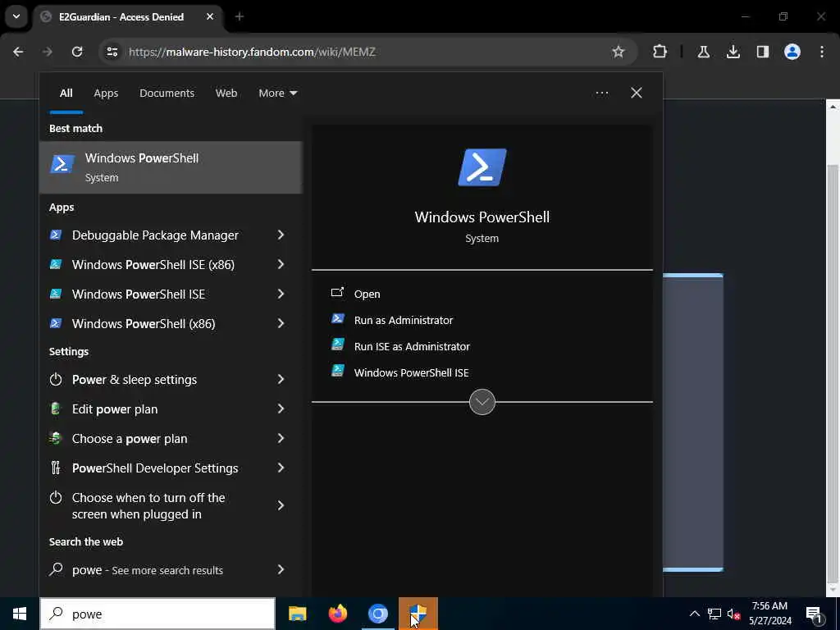Expand more actions with down chevron circle

(482, 402)
